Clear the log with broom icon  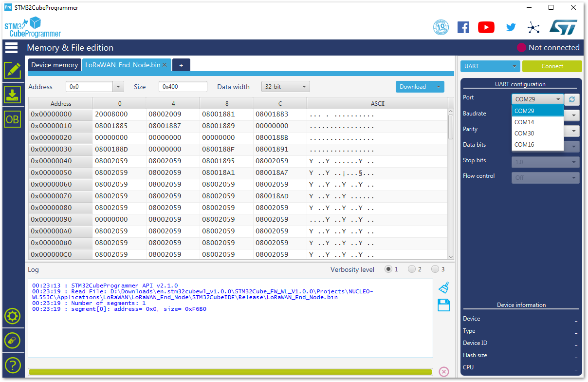point(443,287)
